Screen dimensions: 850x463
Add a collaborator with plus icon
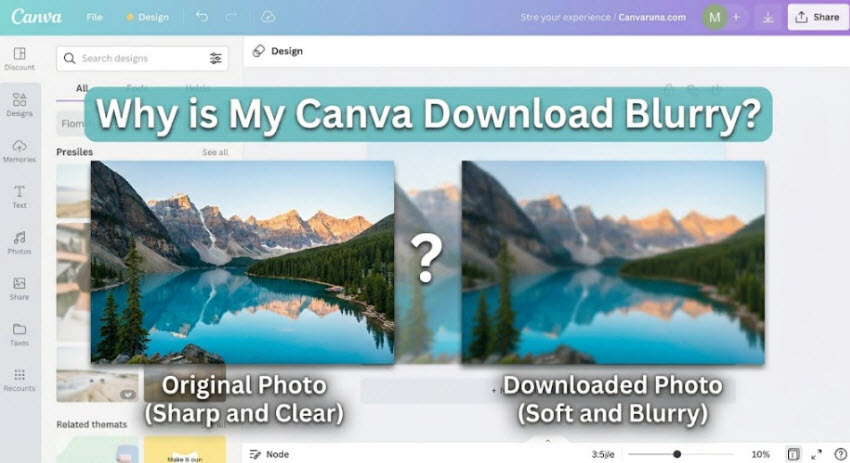pos(736,17)
